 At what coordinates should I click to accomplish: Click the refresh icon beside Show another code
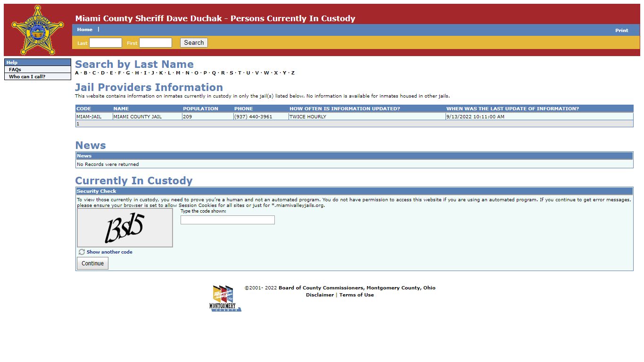pos(82,252)
